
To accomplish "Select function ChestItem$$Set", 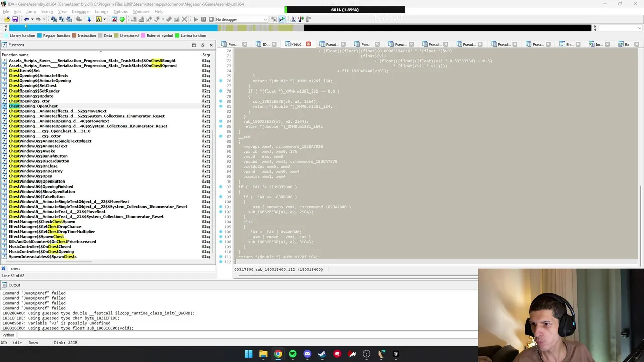I will coord(24,71).
